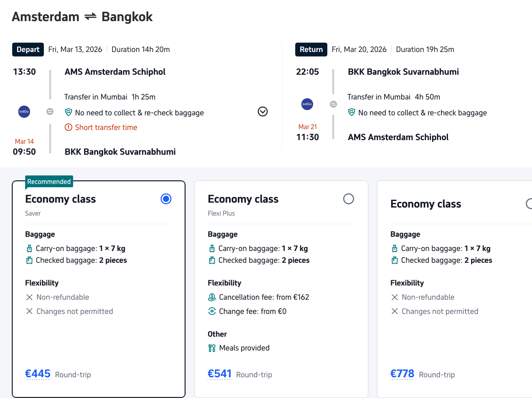Click the Flexi Plus change fee icon
532x398 pixels.
[x=212, y=311]
